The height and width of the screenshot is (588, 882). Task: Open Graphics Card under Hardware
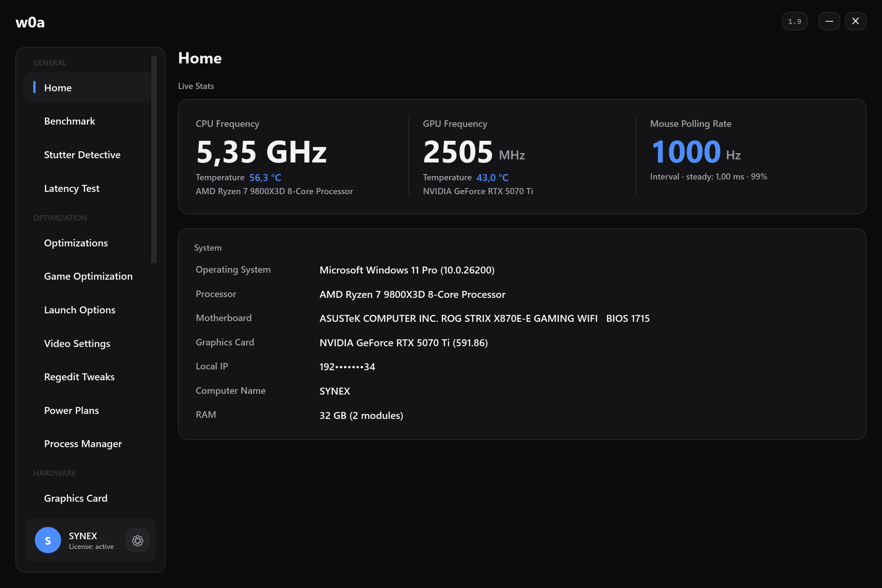(x=87, y=498)
